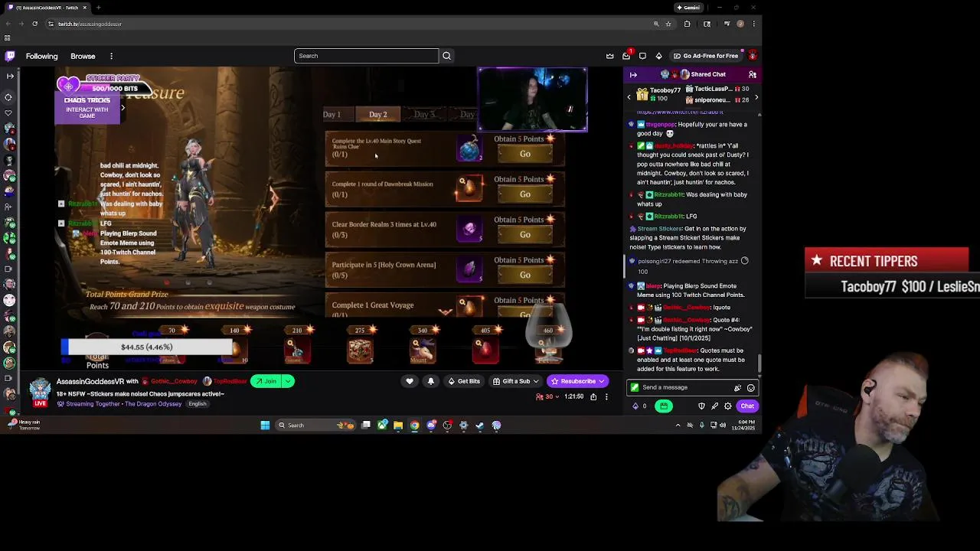Screen dimensions: 980x551
Task: Click the English language tag
Action: (x=198, y=404)
